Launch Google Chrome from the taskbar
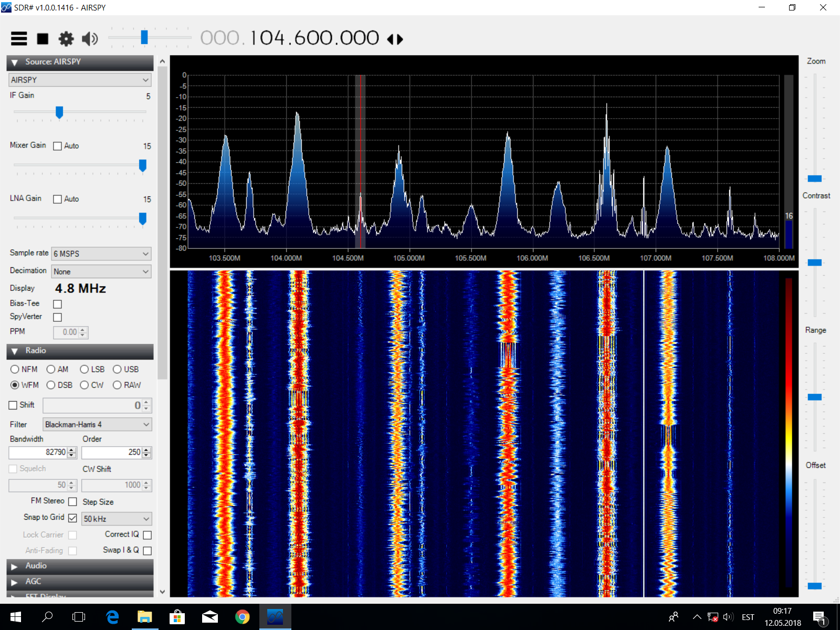Screen dimensions: 840x630 242,617
